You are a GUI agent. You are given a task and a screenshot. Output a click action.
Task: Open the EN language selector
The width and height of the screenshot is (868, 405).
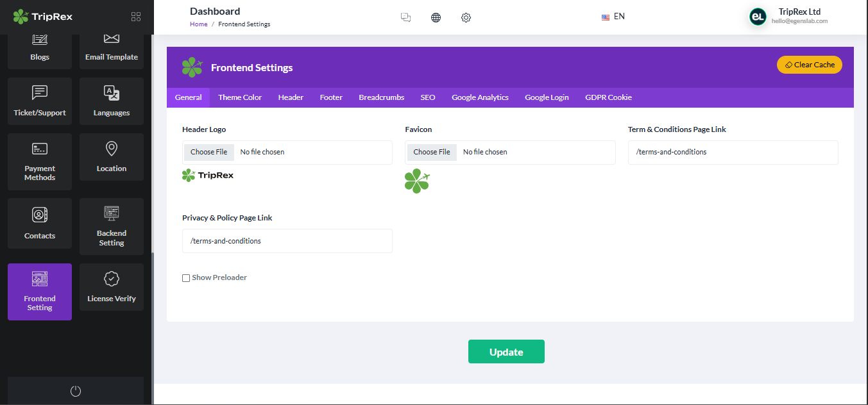click(x=613, y=16)
